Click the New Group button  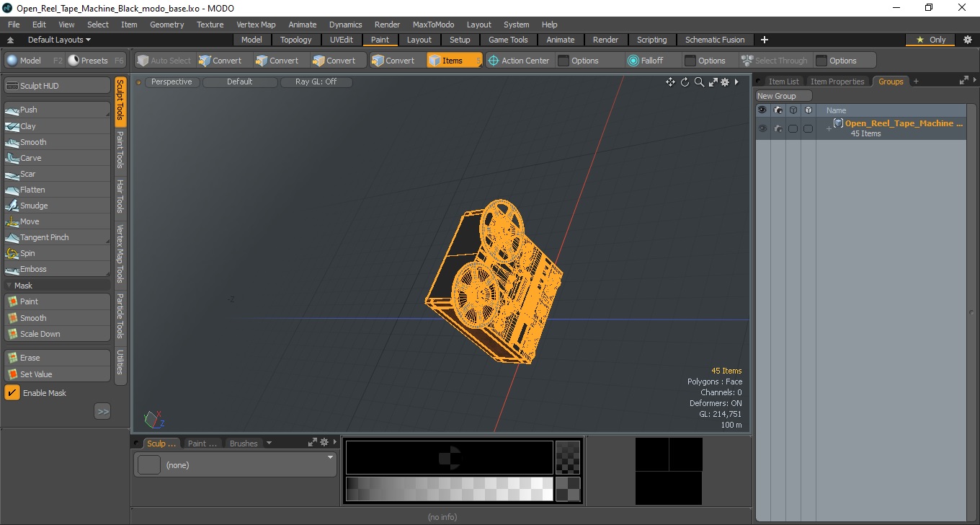[783, 96]
